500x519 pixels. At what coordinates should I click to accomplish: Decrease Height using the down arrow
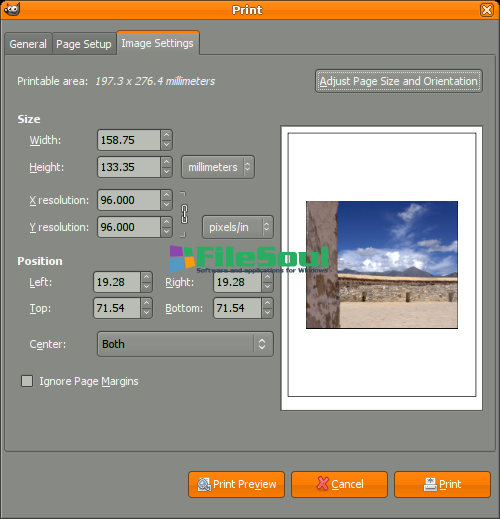point(166,172)
